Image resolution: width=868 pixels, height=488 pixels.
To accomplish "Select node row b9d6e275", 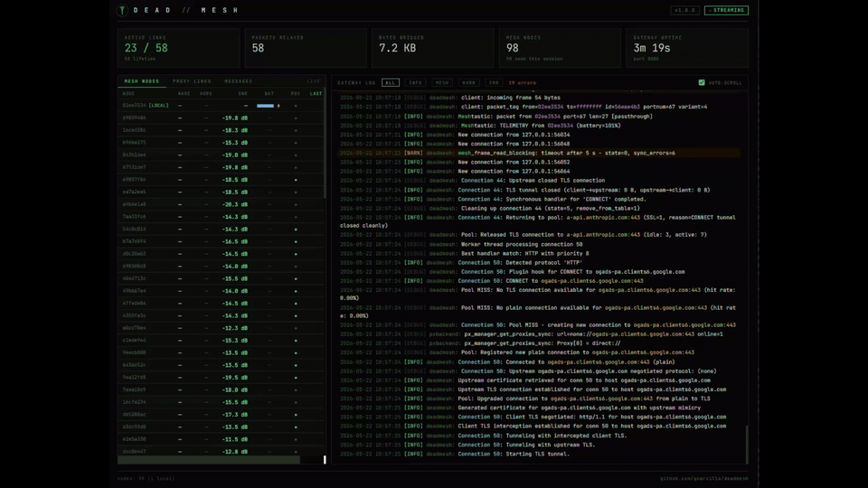I will point(221,143).
